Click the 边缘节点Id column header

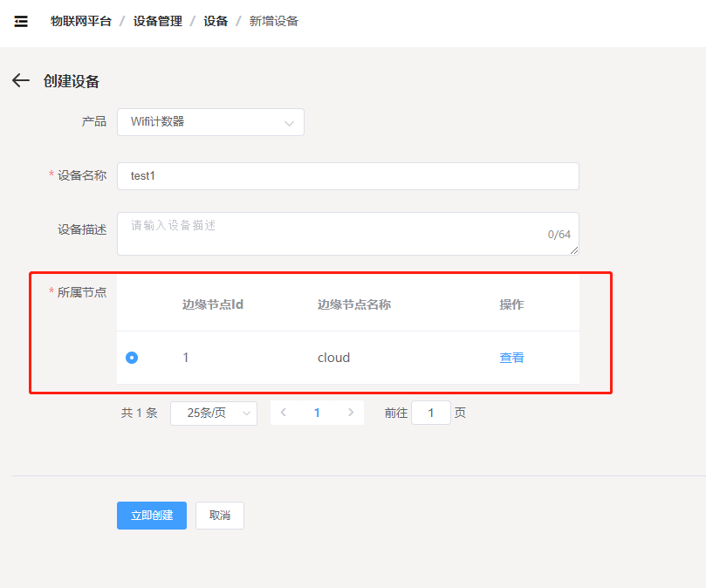[x=213, y=304]
